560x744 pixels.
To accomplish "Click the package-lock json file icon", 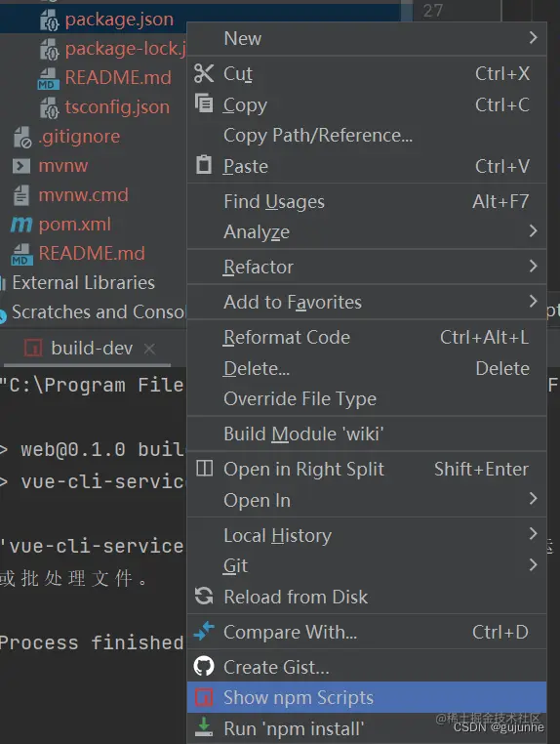I will 50,50.
